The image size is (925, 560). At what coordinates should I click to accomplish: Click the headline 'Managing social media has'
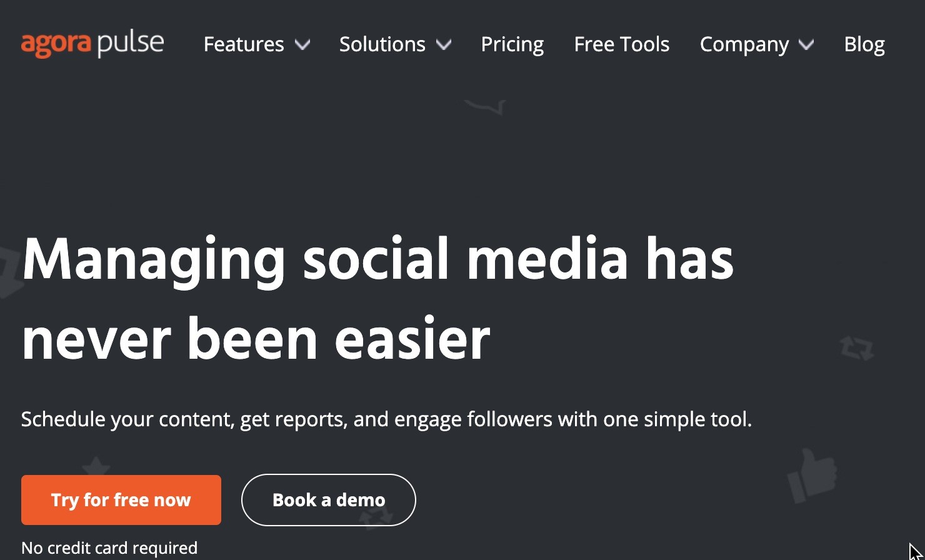coord(377,259)
